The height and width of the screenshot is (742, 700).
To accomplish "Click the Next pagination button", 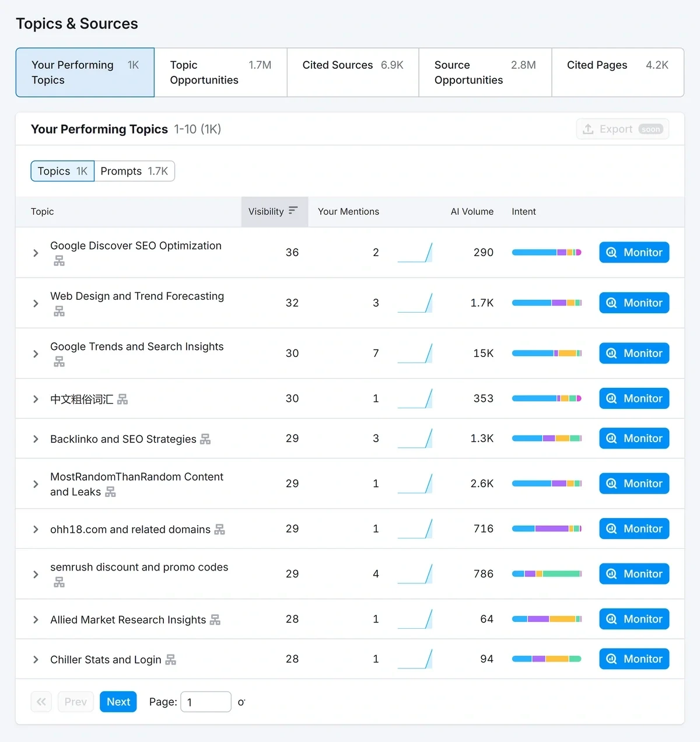I will tap(118, 702).
